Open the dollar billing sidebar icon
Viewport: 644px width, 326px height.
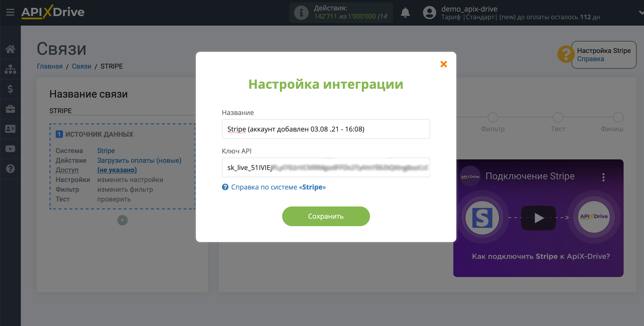[x=10, y=89]
